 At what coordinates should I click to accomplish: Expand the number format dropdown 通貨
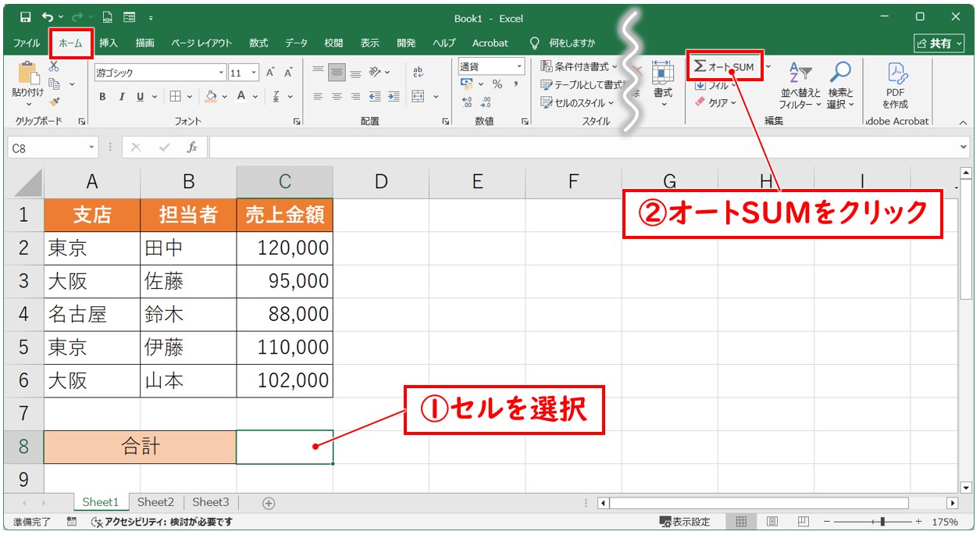point(518,66)
